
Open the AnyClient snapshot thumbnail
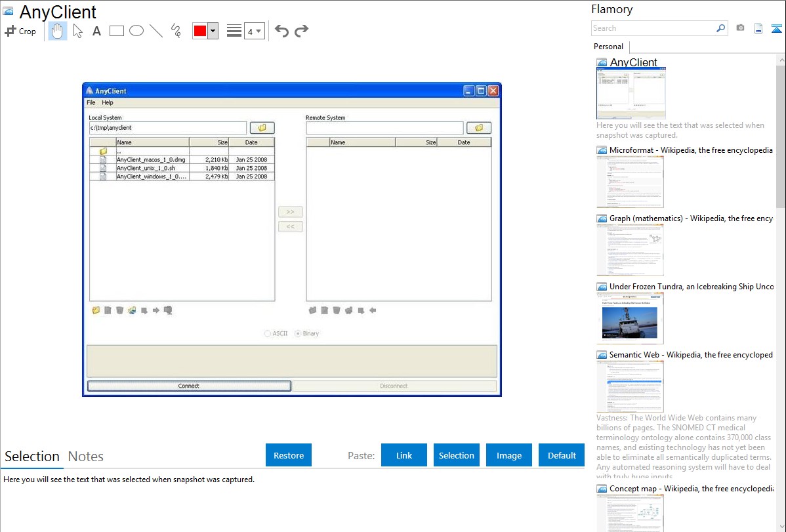[x=631, y=94]
